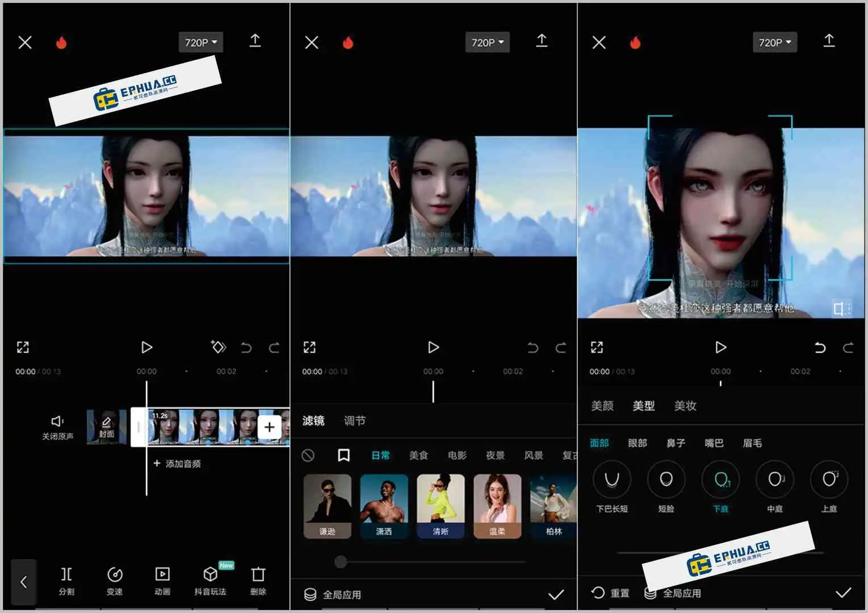
Task: Open 抖音玩法 effects cube icon
Action: click(x=211, y=580)
